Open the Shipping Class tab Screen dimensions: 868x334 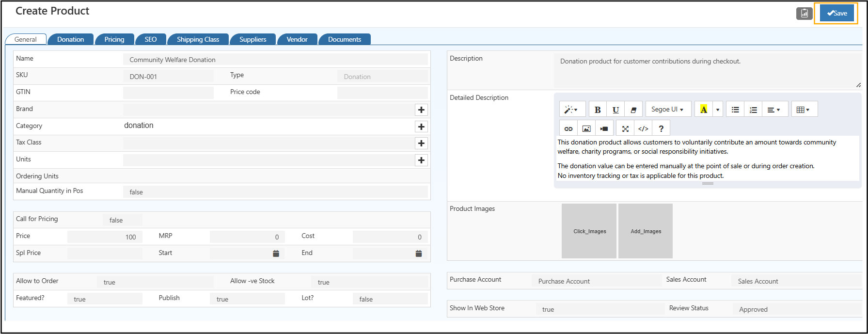click(198, 39)
